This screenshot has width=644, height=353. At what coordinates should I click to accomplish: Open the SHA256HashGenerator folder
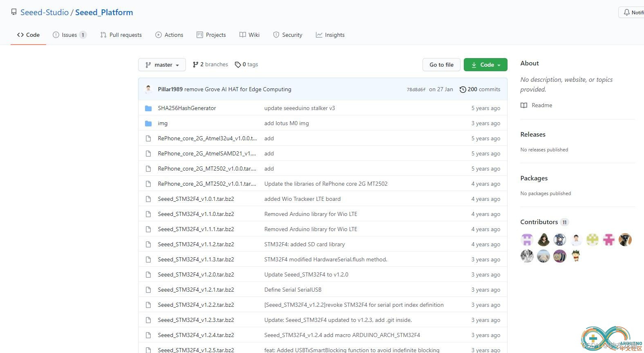click(187, 108)
